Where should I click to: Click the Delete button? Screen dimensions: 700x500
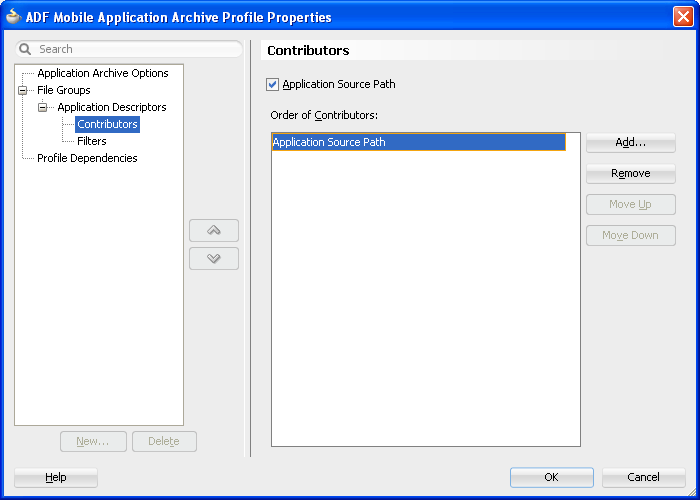pos(164,441)
